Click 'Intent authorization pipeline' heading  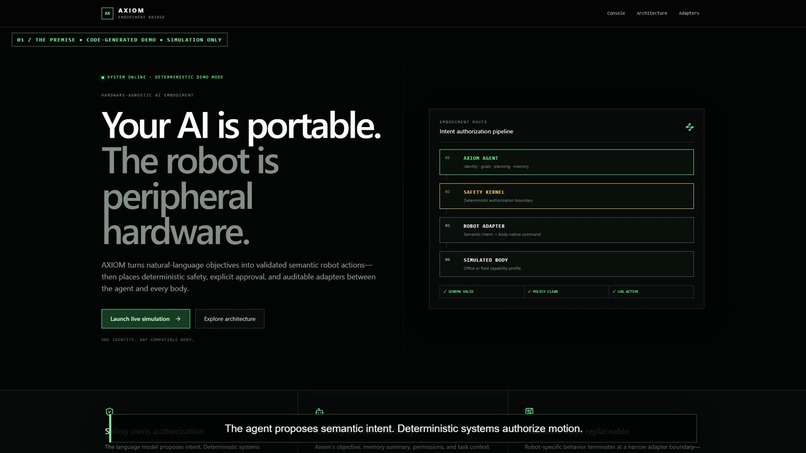pyautogui.click(x=476, y=132)
